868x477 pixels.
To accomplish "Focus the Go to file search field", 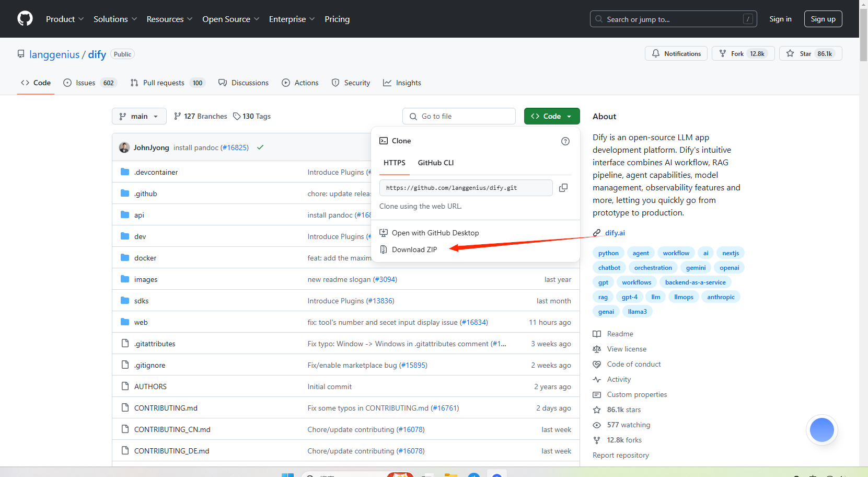I will tap(459, 116).
